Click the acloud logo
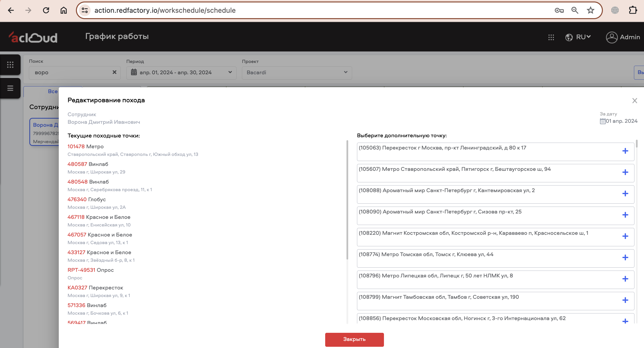 tap(33, 37)
